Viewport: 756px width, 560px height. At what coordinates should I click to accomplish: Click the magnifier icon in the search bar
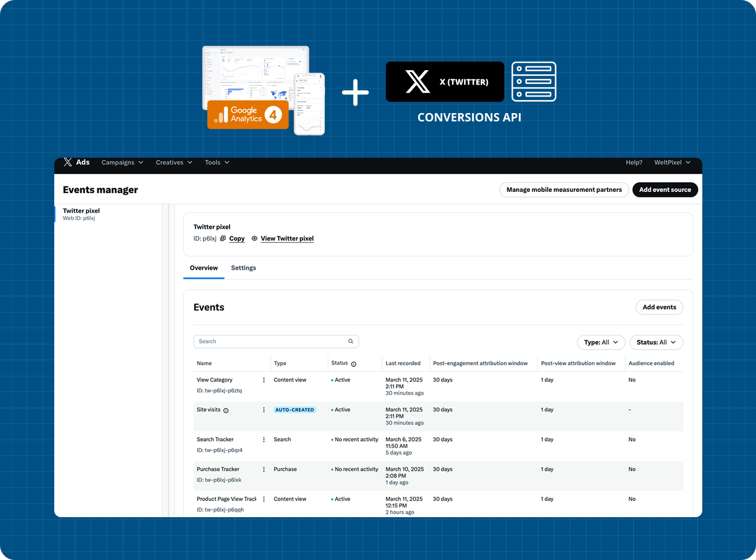[x=351, y=341]
